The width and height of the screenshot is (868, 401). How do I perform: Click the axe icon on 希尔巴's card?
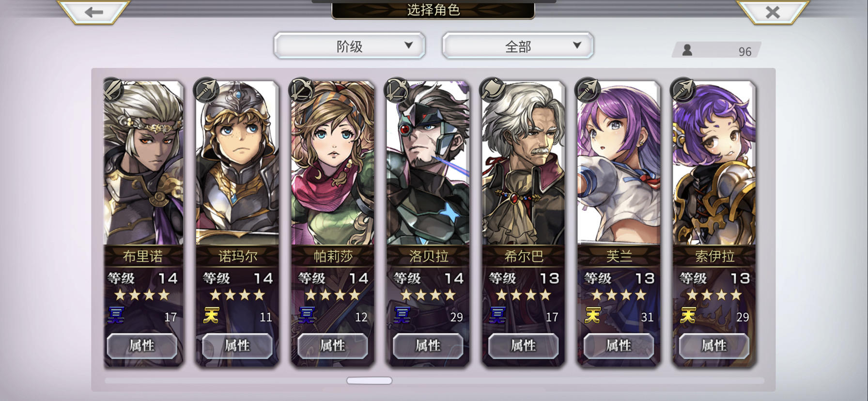click(x=492, y=89)
